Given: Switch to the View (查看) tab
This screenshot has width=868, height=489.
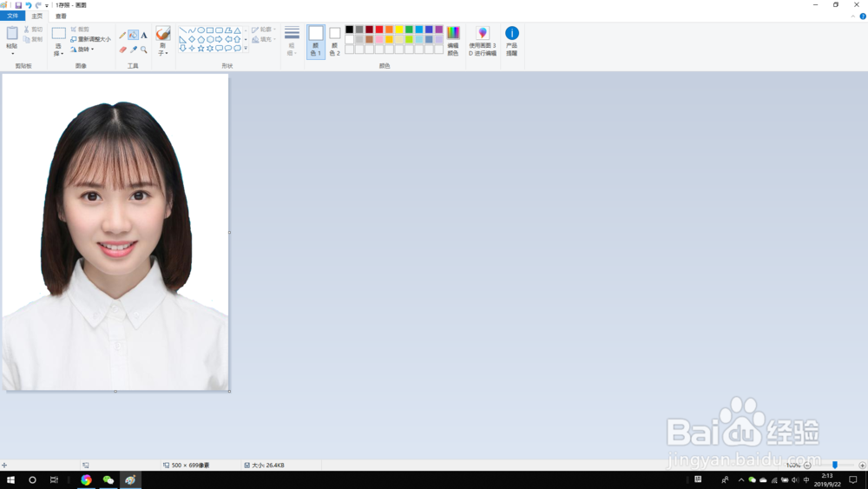Looking at the screenshot, I should (61, 16).
